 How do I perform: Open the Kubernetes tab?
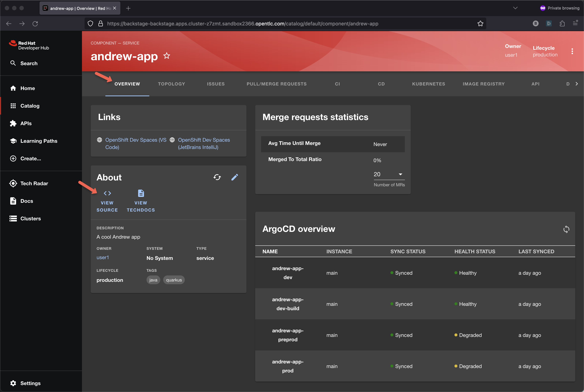click(x=428, y=84)
